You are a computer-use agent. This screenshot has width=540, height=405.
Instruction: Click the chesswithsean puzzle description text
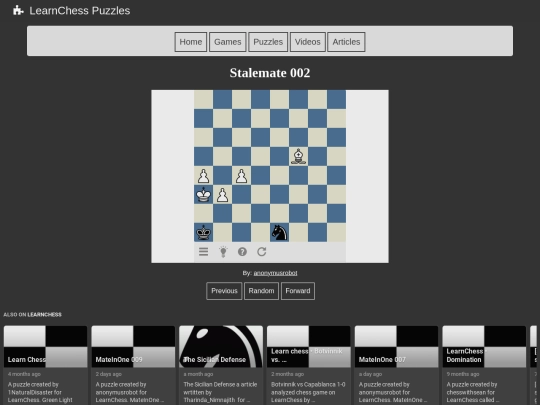click(472, 392)
